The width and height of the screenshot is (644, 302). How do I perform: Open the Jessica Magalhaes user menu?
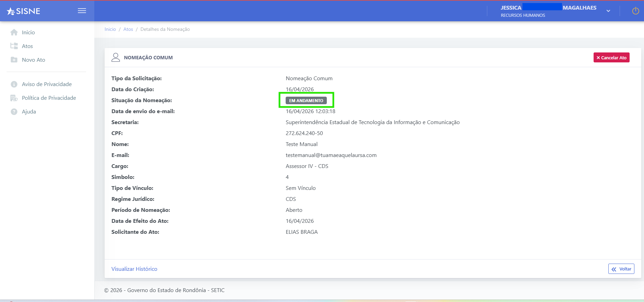point(549,11)
